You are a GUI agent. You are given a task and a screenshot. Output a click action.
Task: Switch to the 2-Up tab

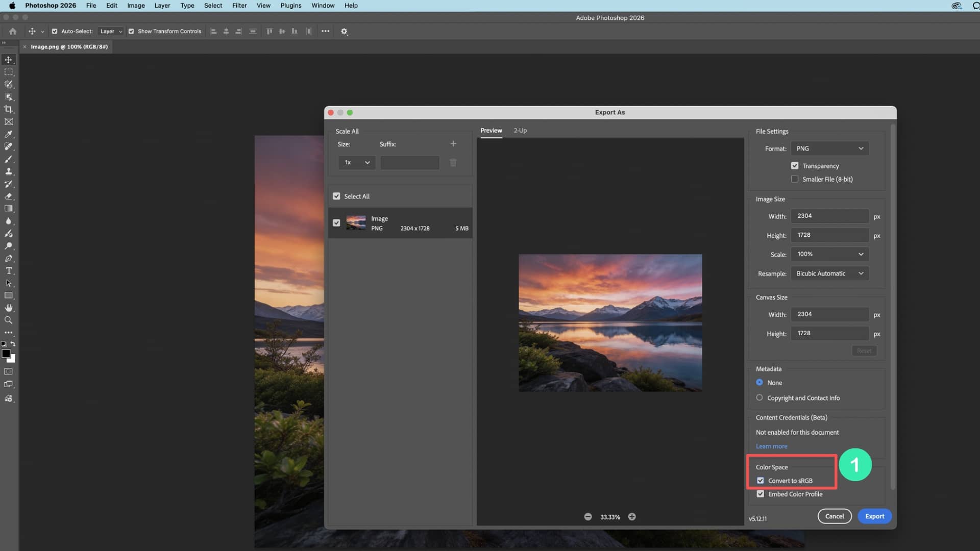point(520,131)
